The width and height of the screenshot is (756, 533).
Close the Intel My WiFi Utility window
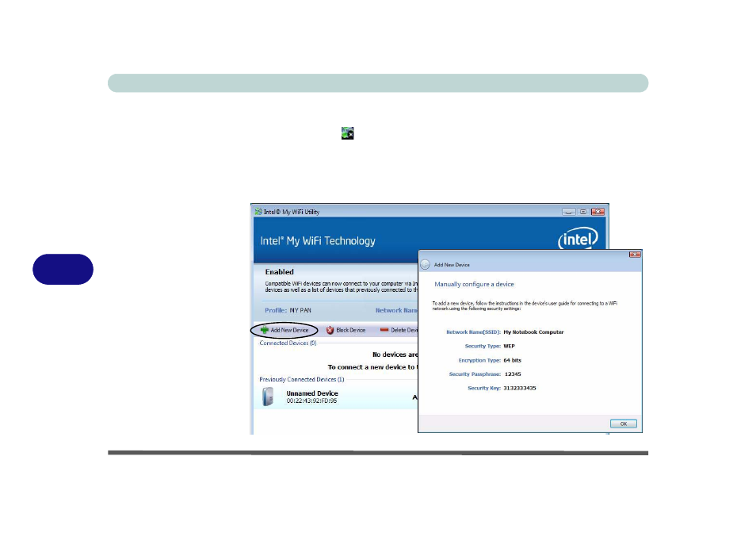pos(598,212)
